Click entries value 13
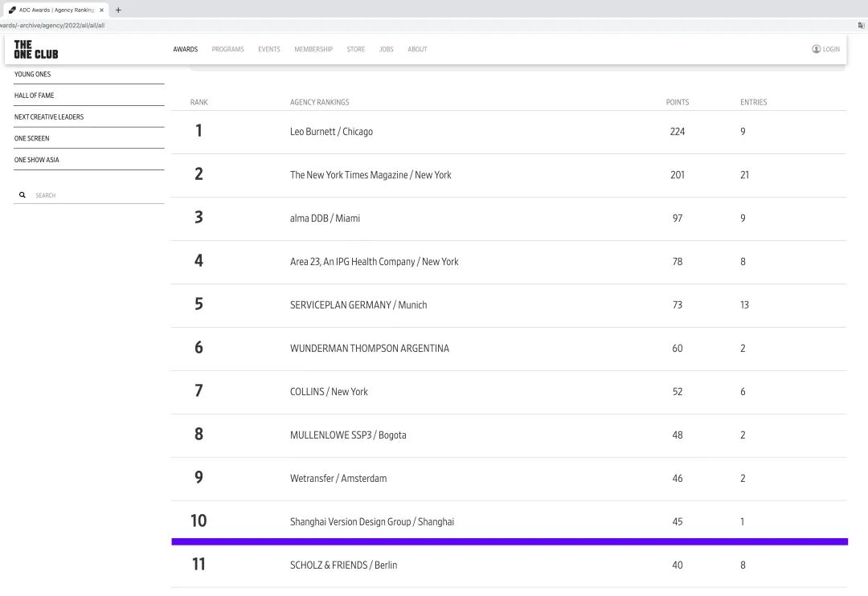The width and height of the screenshot is (868, 596). (744, 305)
